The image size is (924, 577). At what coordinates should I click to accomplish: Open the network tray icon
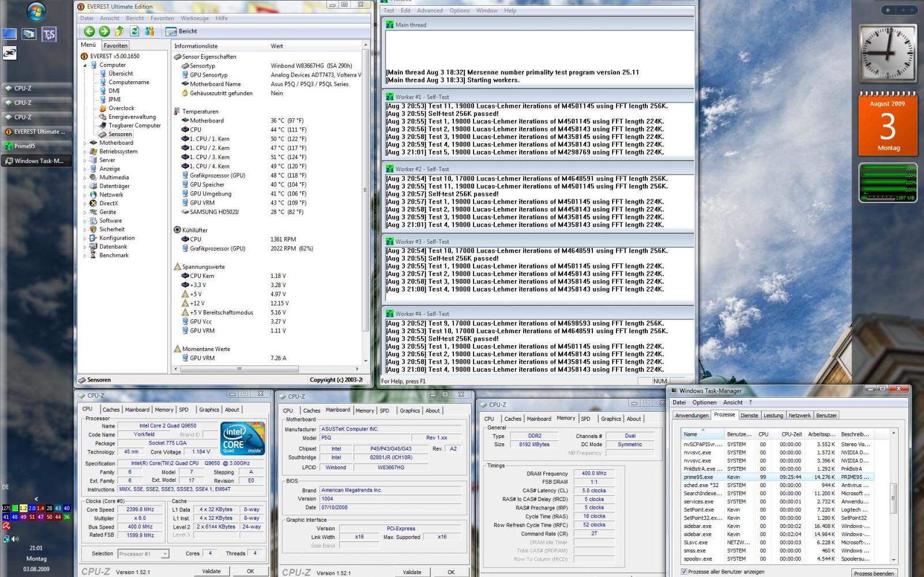(6, 539)
